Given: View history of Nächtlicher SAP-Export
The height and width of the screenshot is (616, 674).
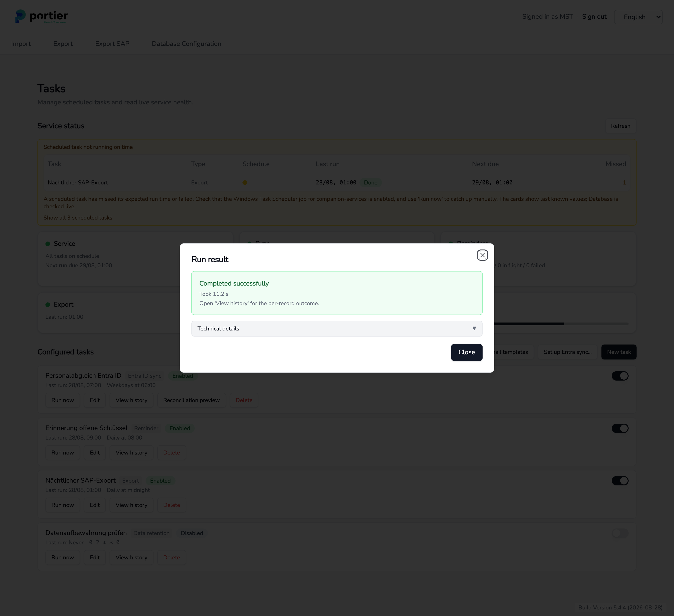Looking at the screenshot, I should (131, 505).
